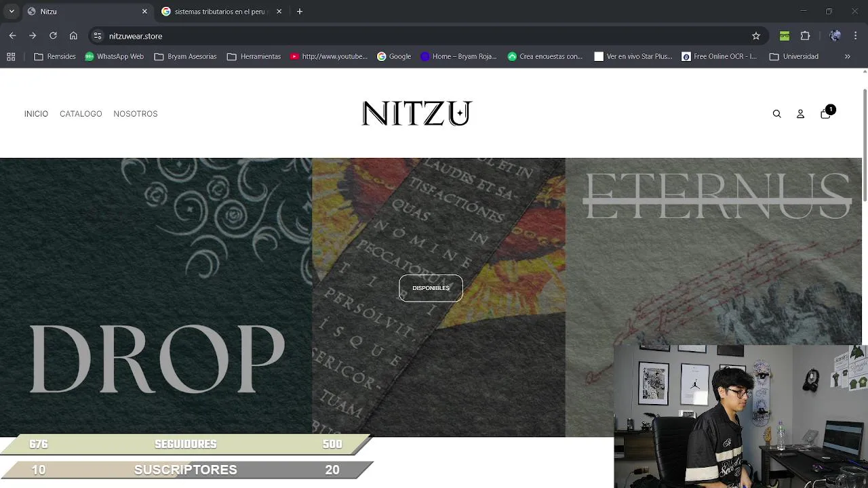Screen dimensions: 868x488
Task: Click the green extension icon in toolbar
Action: (785, 36)
